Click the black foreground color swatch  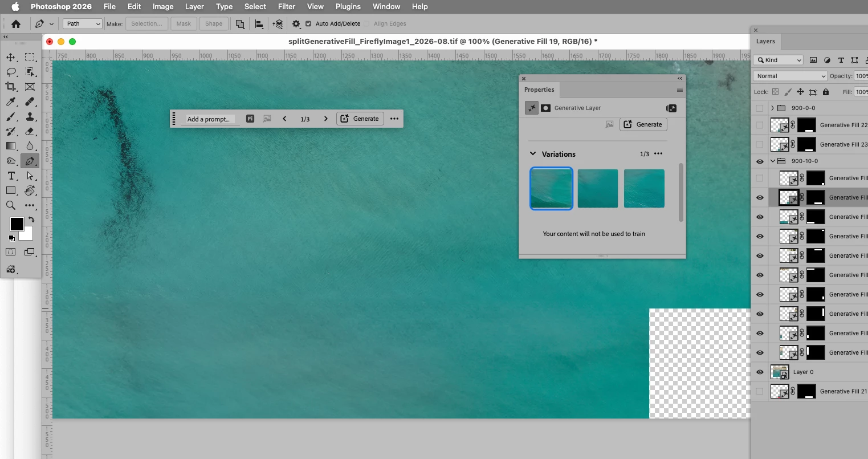tap(17, 224)
